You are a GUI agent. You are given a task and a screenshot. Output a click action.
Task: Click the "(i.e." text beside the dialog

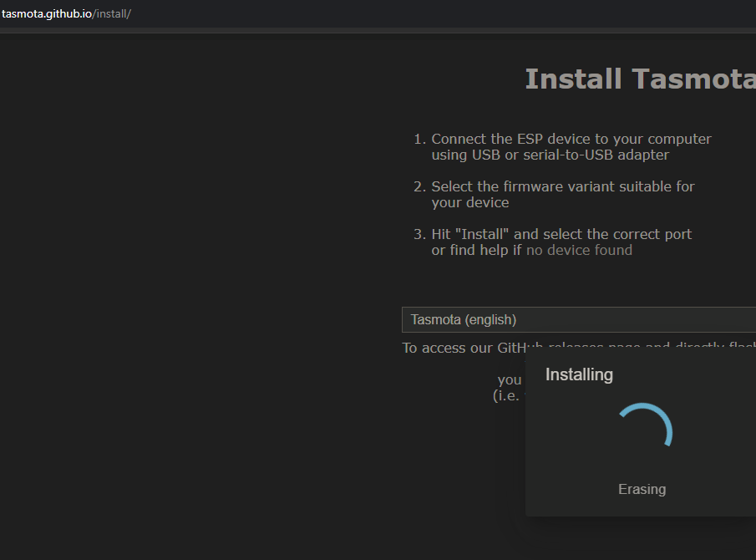[507, 395]
